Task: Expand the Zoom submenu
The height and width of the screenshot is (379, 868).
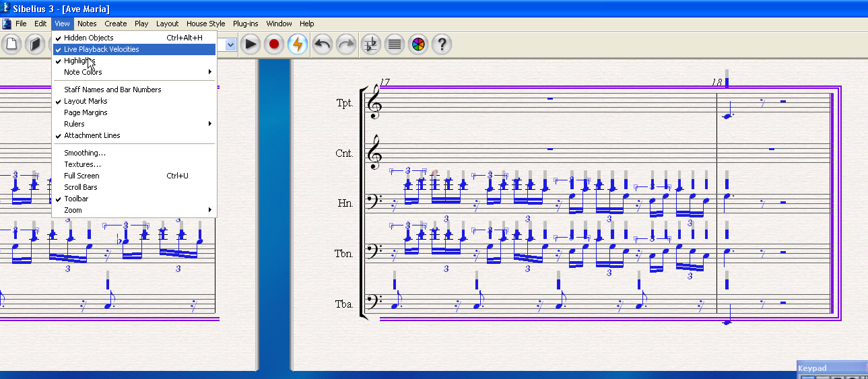Action: click(x=134, y=210)
